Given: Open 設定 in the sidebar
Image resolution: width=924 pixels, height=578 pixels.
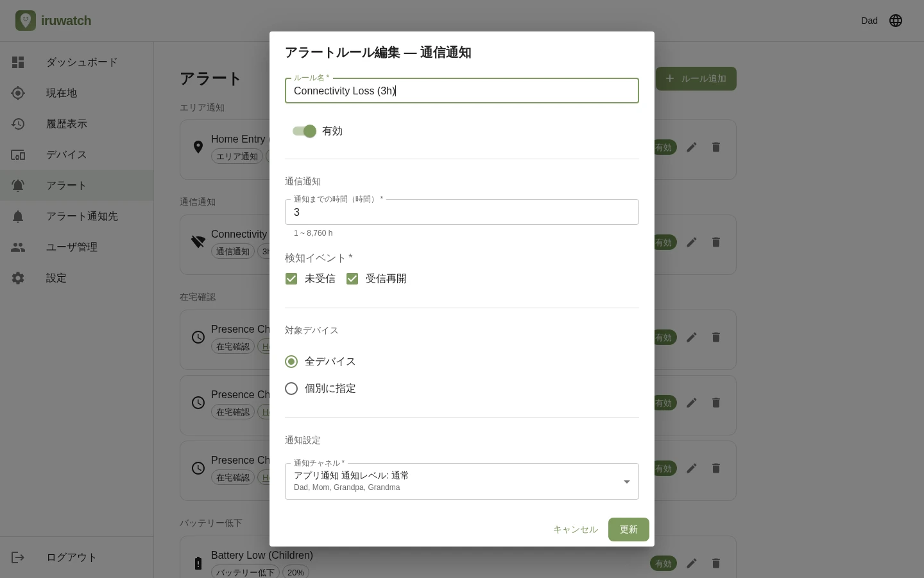Looking at the screenshot, I should (77, 278).
